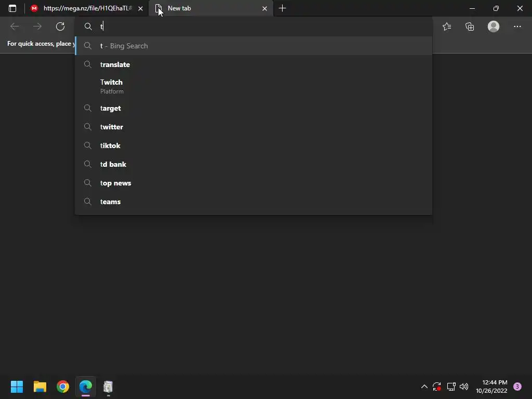Close the mega.nz tab
Image resolution: width=532 pixels, height=399 pixels.
140,8
